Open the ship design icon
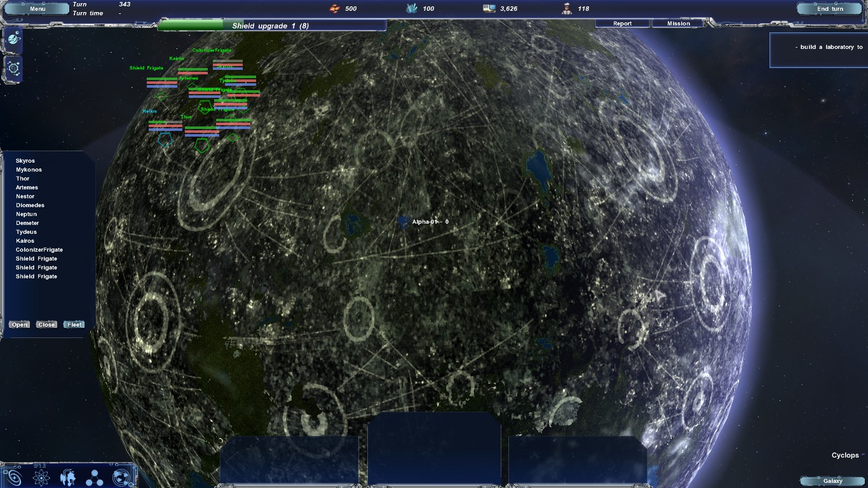The height and width of the screenshot is (488, 868). point(68,477)
